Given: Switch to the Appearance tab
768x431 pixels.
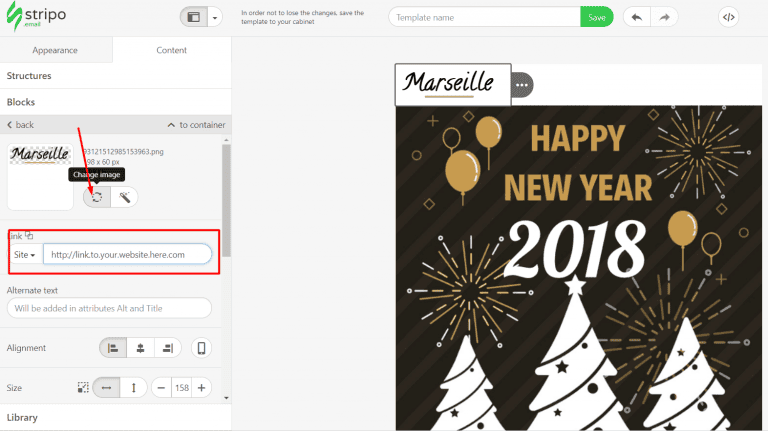Looking at the screenshot, I should 56,49.
